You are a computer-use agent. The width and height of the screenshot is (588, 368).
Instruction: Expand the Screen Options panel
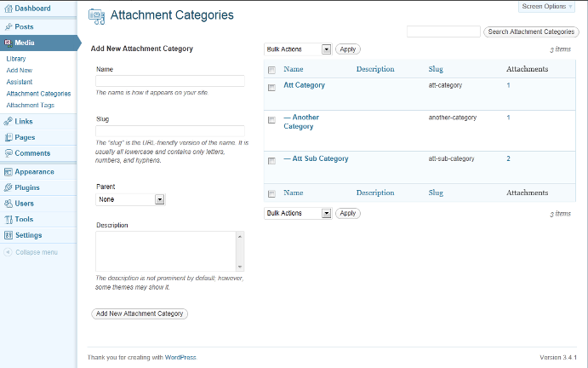click(x=548, y=6)
